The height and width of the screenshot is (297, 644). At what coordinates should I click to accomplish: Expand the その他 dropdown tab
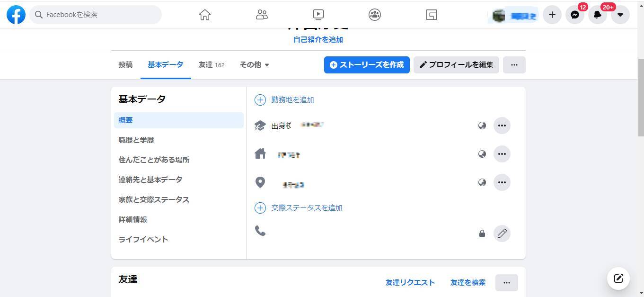coord(254,65)
